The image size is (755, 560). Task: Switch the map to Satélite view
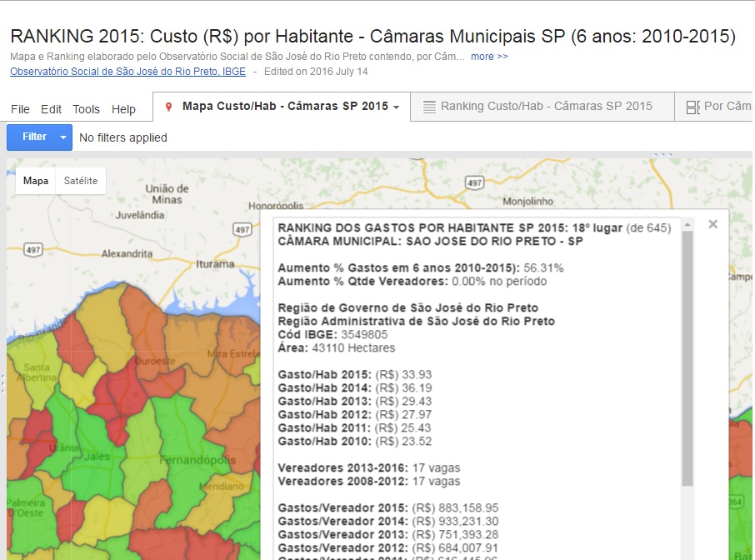[x=80, y=181]
